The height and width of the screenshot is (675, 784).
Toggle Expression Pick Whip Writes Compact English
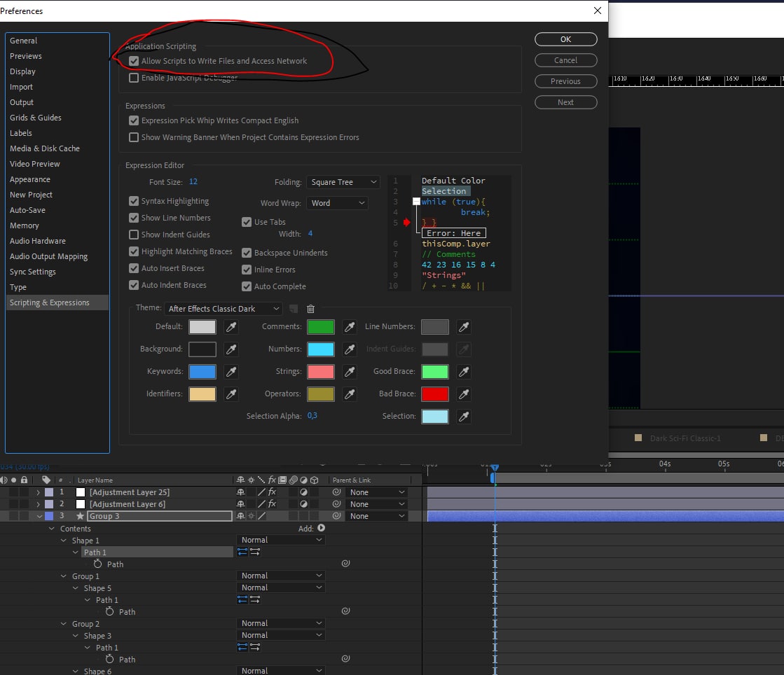click(134, 120)
